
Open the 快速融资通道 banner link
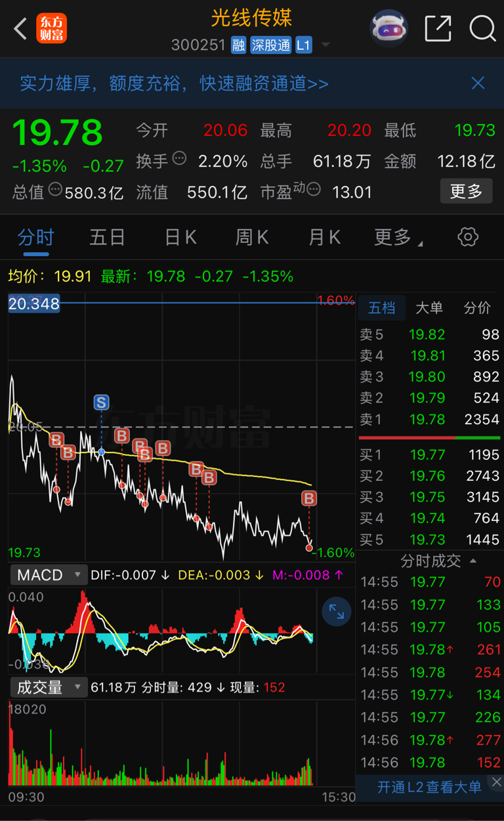174,83
